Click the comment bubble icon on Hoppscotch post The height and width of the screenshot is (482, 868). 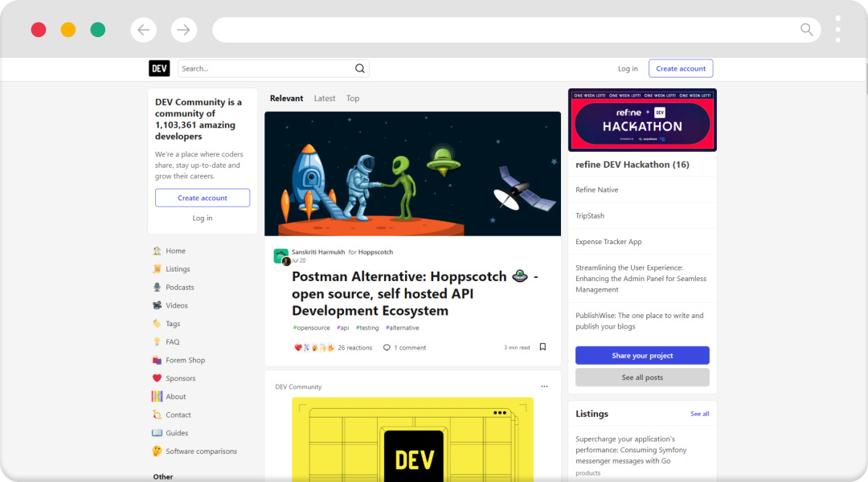coord(387,348)
